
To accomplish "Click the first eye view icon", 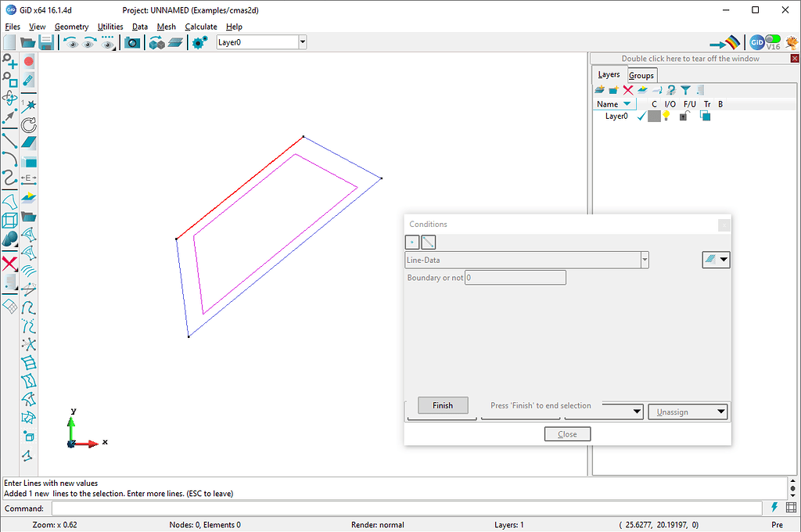I will click(x=71, y=43).
